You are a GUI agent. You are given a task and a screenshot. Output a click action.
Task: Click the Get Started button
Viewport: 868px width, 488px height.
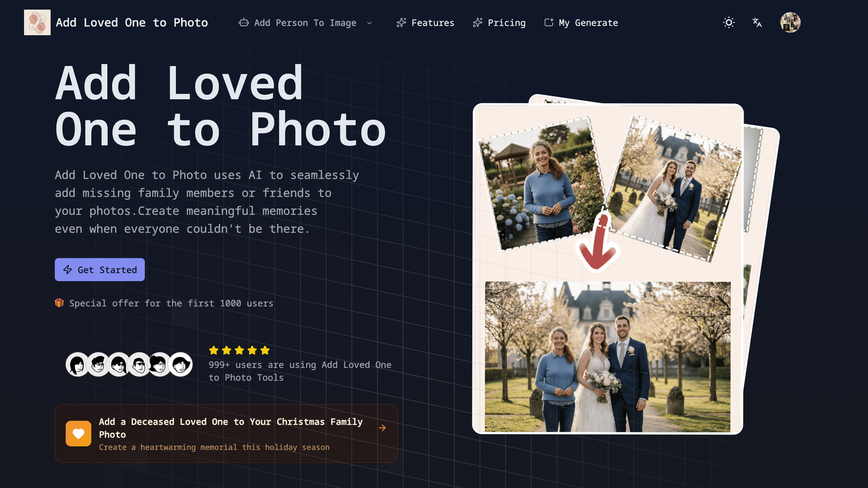tap(100, 269)
